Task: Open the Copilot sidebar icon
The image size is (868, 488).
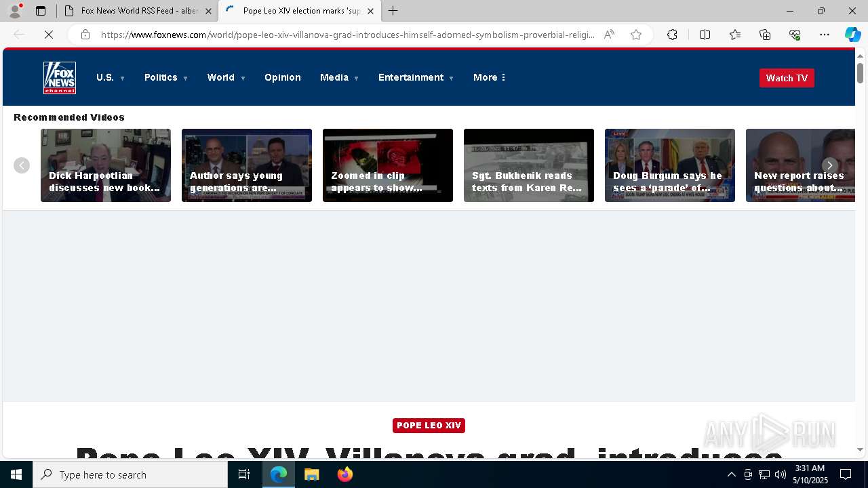Action: (x=853, y=35)
